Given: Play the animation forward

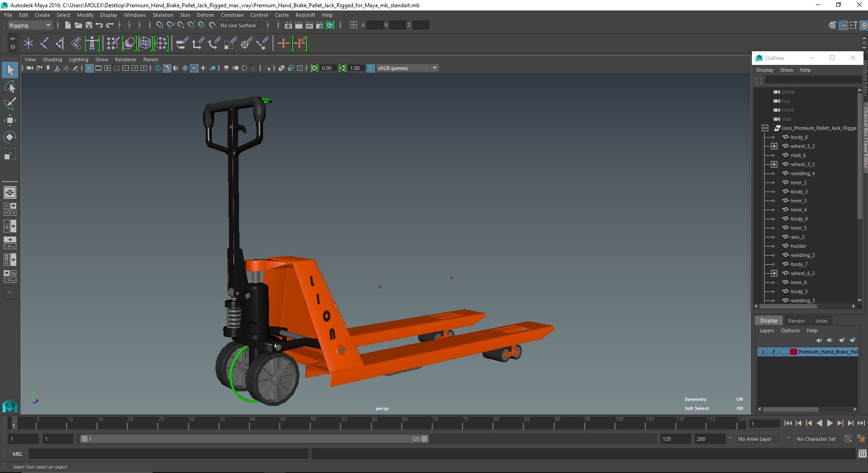Looking at the screenshot, I should coord(830,423).
